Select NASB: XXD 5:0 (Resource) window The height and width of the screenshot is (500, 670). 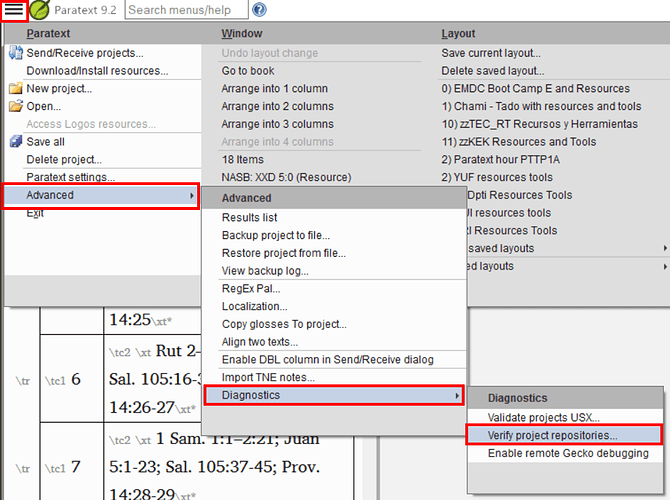coord(286,177)
